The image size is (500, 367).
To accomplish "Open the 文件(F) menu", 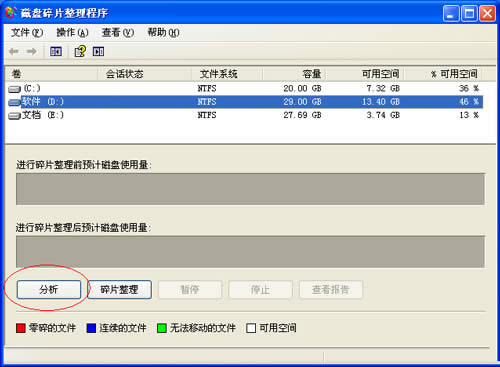I will [x=27, y=33].
